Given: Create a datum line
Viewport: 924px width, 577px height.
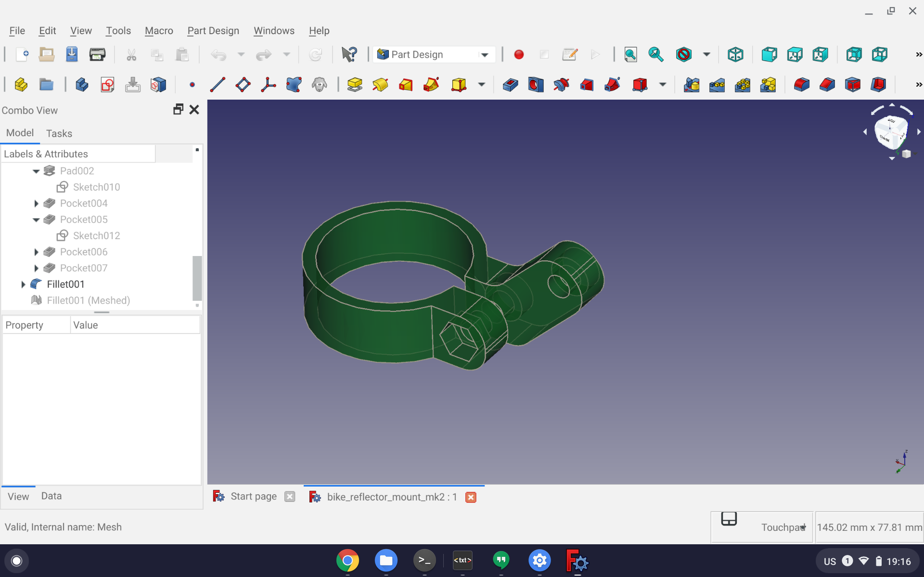Looking at the screenshot, I should coord(218,85).
